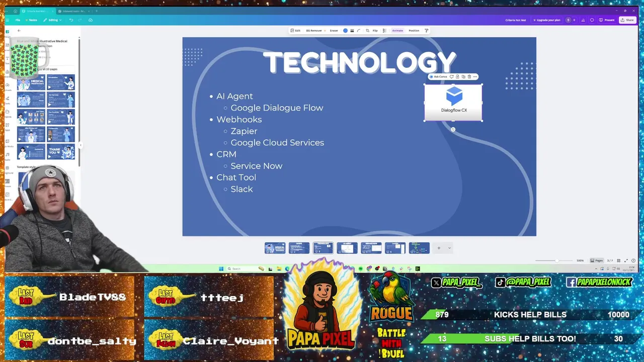Go back with the side panel arrow
644x362 pixels.
tap(19, 31)
